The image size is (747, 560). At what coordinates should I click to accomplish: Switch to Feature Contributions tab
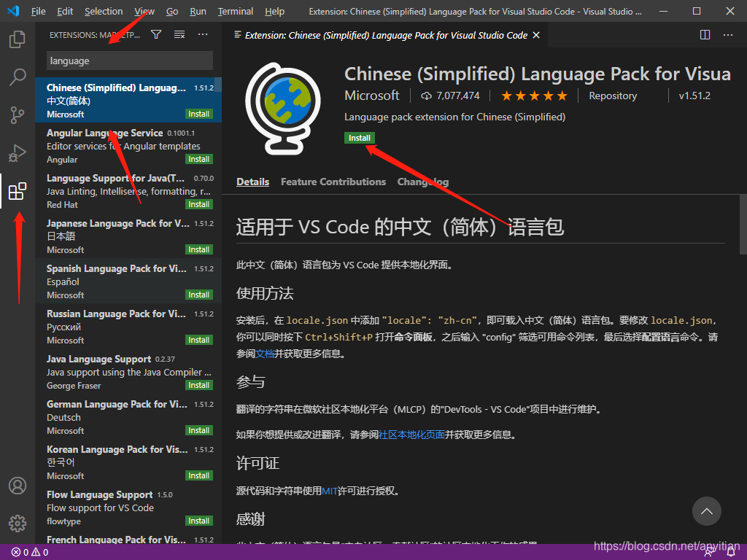pyautogui.click(x=333, y=182)
